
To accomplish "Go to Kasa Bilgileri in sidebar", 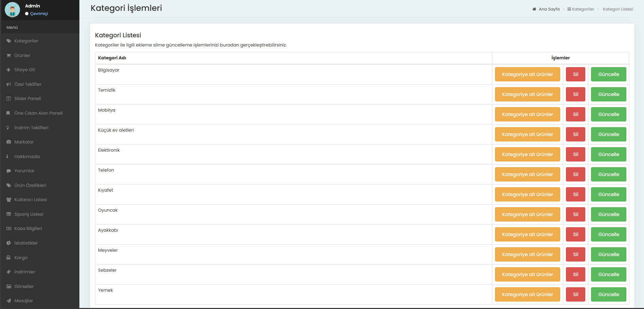I will (x=28, y=229).
